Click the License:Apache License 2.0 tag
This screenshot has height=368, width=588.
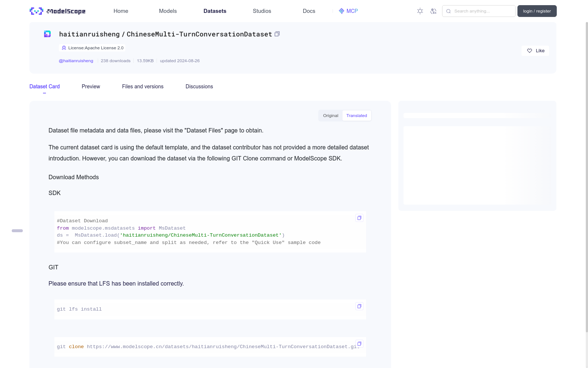(x=92, y=48)
